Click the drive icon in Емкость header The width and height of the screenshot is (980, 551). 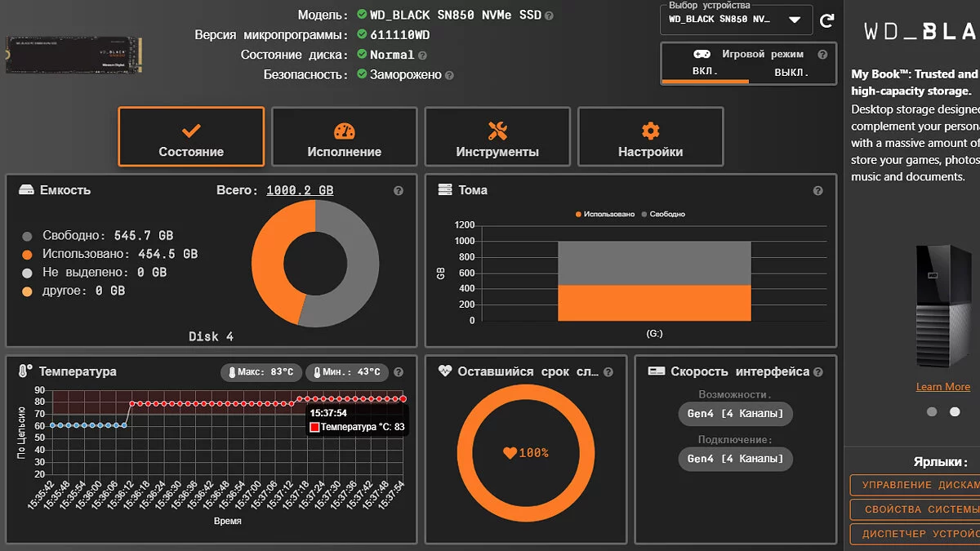tap(26, 190)
